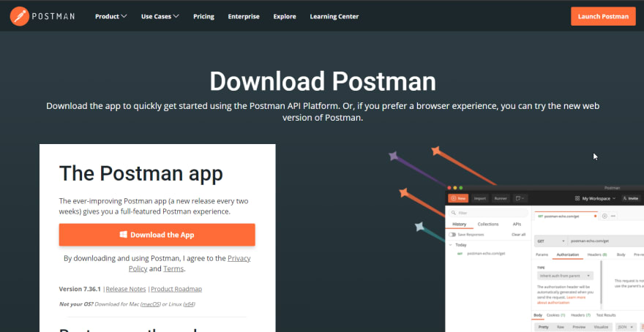The width and height of the screenshot is (644, 332).
Task: Select the Raw view button
Action: (x=561, y=327)
